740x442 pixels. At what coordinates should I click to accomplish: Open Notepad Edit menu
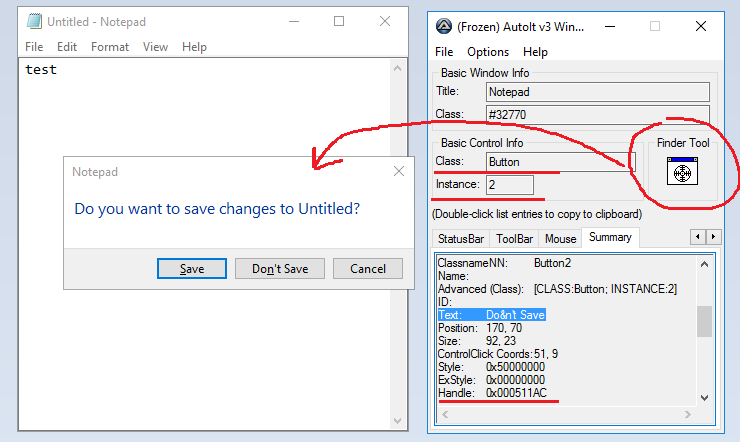click(x=67, y=47)
